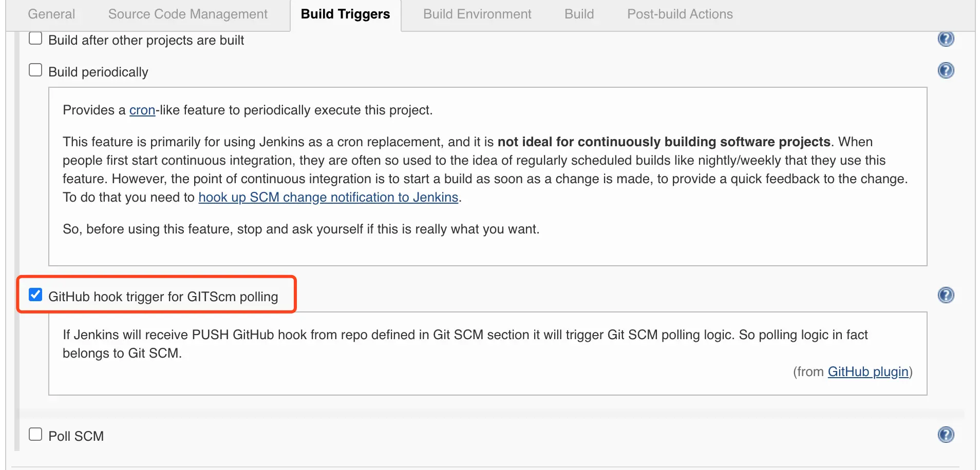Image resolution: width=980 pixels, height=470 pixels.
Task: Open help icon for Build periodically
Action: pyautogui.click(x=946, y=70)
